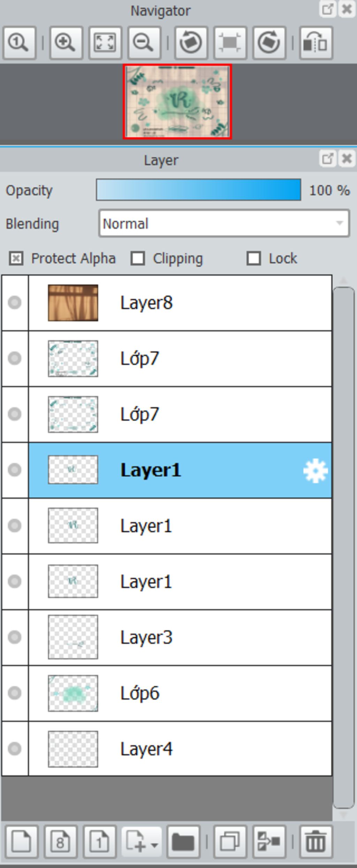This screenshot has width=357, height=868.
Task: Open settings gear for selected Layer1
Action: (x=316, y=471)
